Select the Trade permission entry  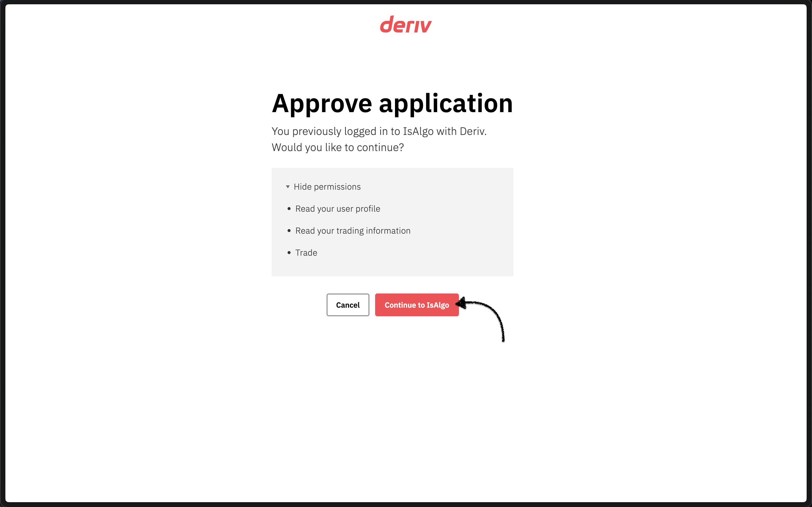[306, 252]
